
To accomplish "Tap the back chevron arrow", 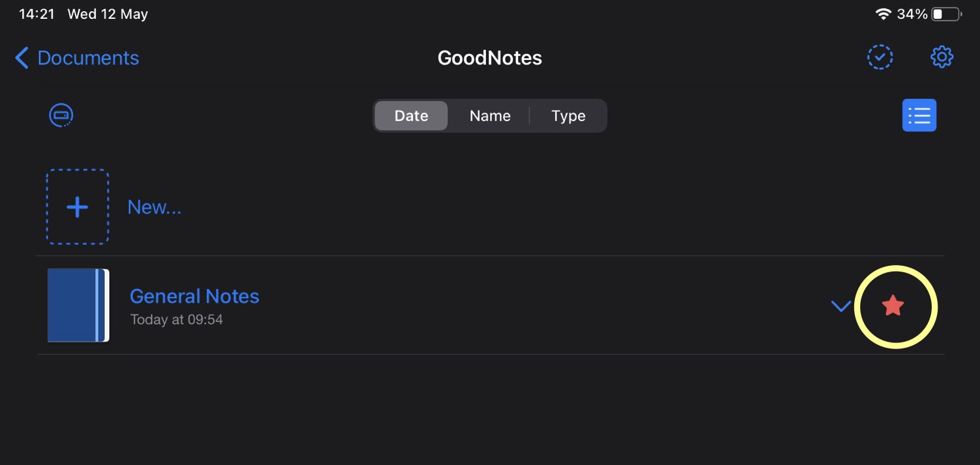I will (x=22, y=58).
